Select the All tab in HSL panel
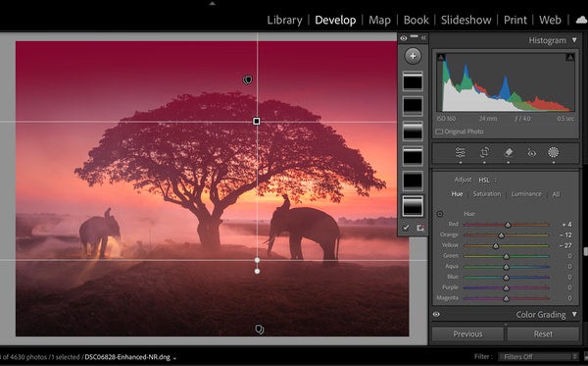This screenshot has height=366, width=588. point(556,194)
